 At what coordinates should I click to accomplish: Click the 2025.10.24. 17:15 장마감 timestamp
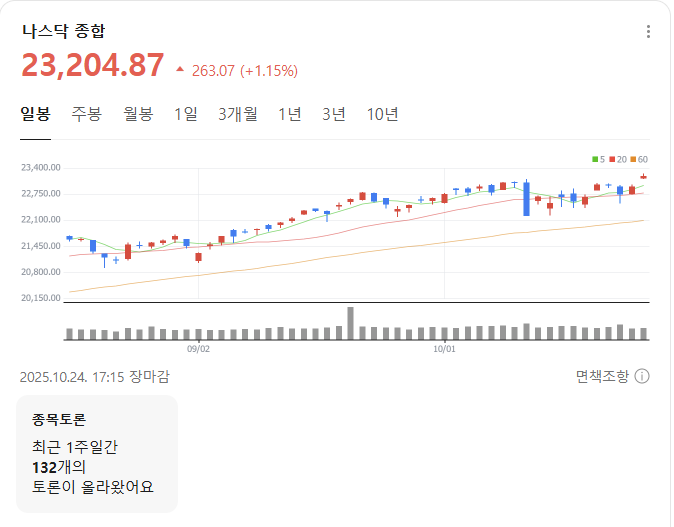(95, 377)
